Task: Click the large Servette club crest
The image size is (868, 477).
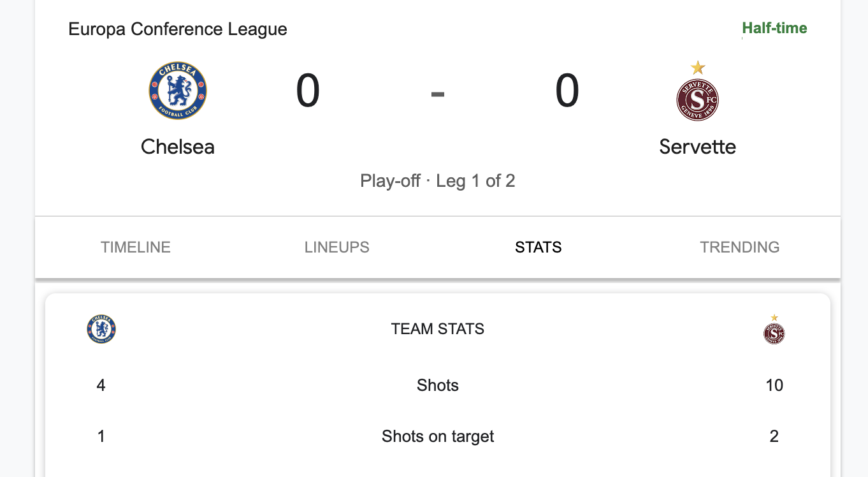Action: point(697,100)
